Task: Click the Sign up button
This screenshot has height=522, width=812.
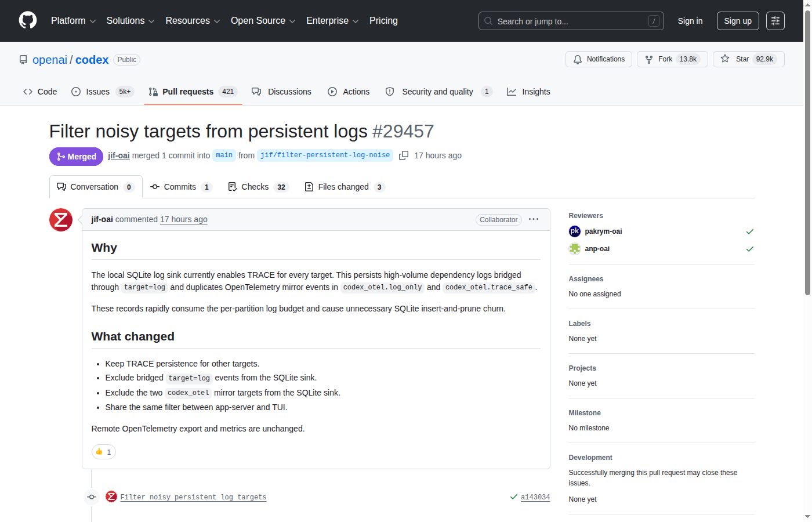Action: (737, 21)
